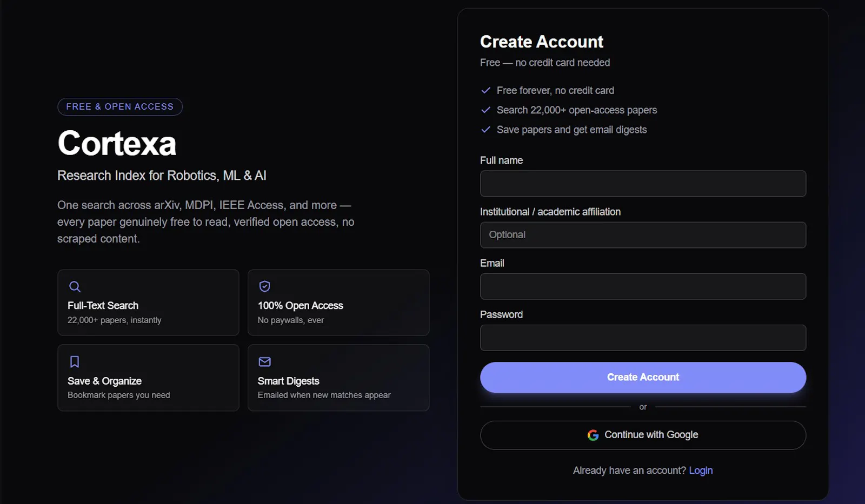The width and height of the screenshot is (865, 504).
Task: Click the Smart Digests card title
Action: (288, 381)
